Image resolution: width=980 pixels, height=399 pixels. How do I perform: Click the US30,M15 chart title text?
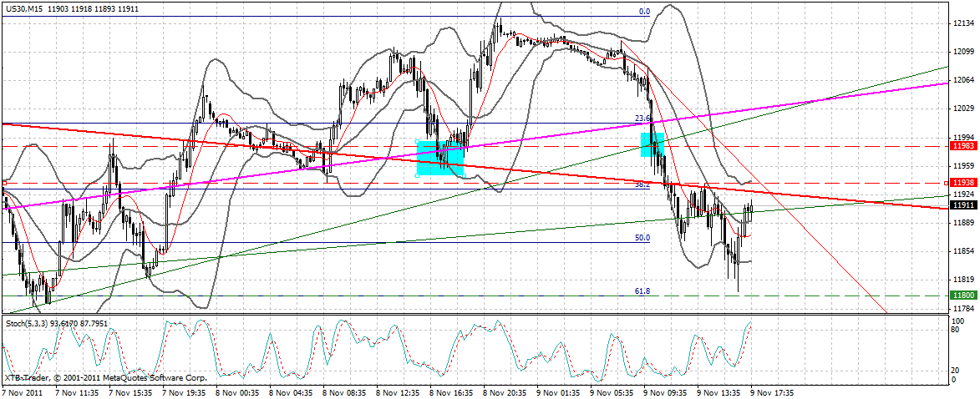[25, 9]
